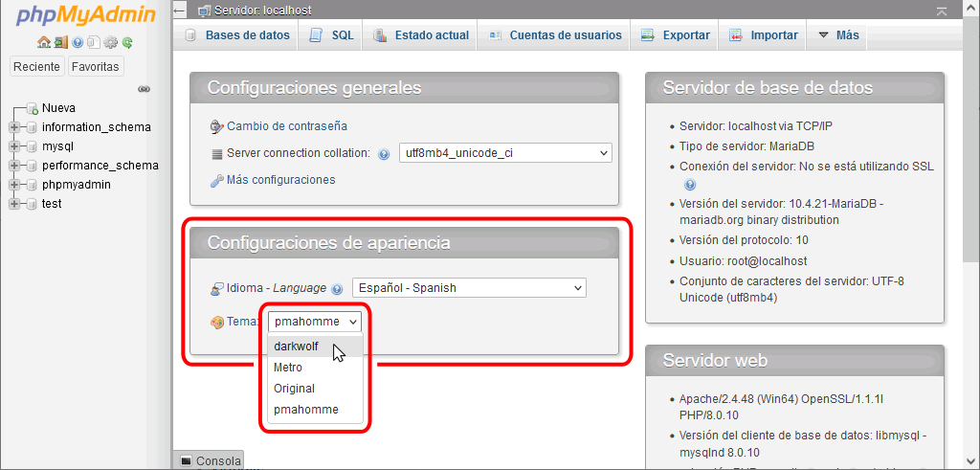Expand the test tree node
The image size is (980, 470).
coord(14,205)
